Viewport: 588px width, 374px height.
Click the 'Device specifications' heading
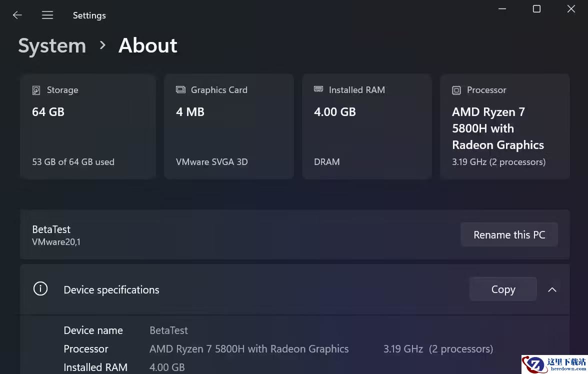click(111, 290)
